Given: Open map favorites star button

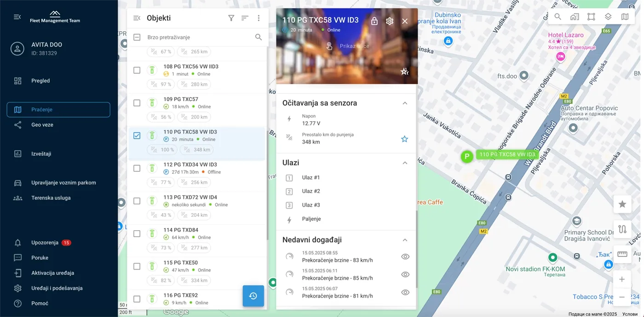Looking at the screenshot, I should [x=622, y=204].
